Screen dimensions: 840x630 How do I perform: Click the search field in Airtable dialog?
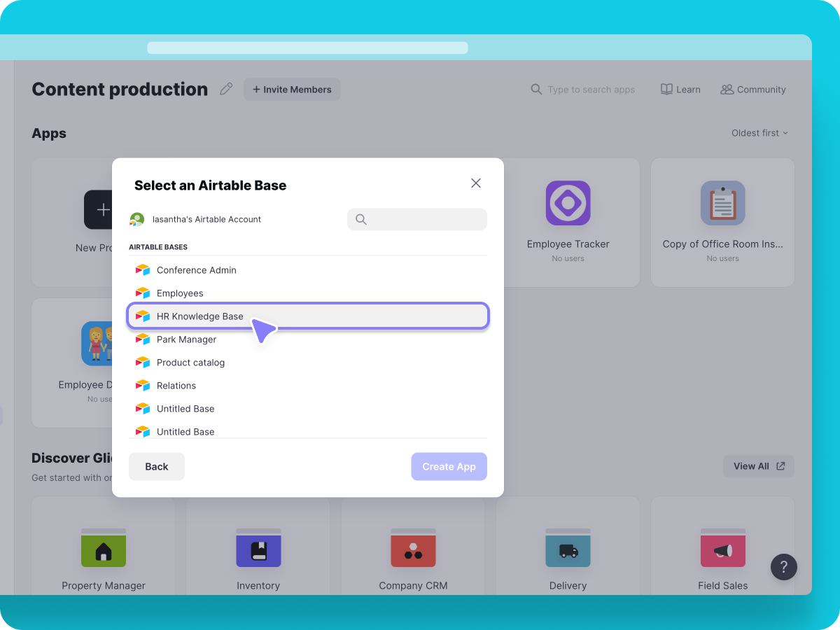417,219
